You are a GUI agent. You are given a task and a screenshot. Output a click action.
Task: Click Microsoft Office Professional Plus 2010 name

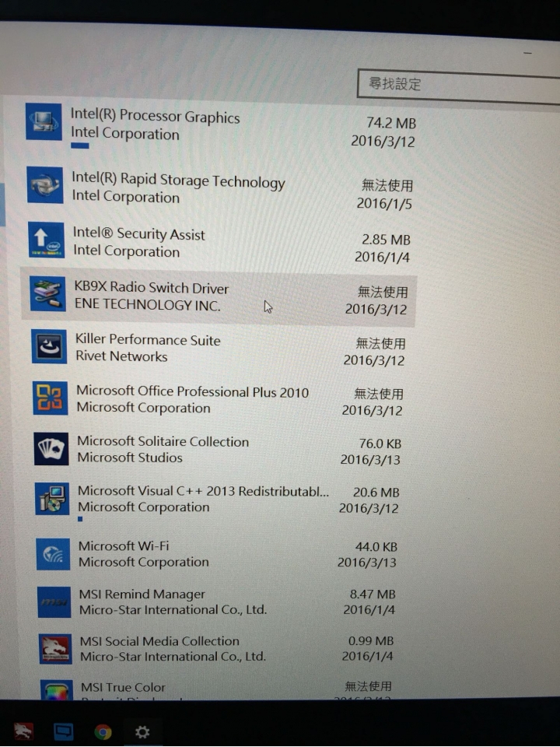point(193,391)
